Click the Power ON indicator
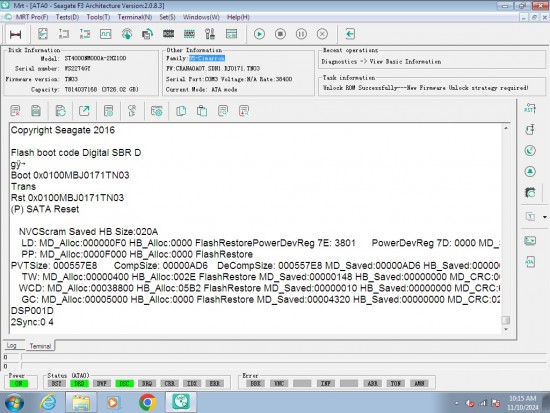The height and width of the screenshot is (413, 550). coord(19,384)
